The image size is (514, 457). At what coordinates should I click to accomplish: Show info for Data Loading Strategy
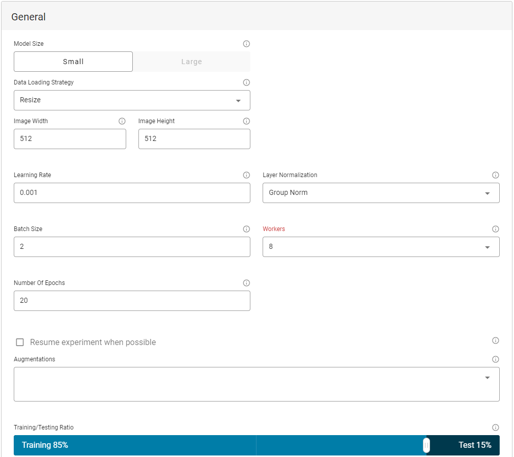[x=246, y=82]
